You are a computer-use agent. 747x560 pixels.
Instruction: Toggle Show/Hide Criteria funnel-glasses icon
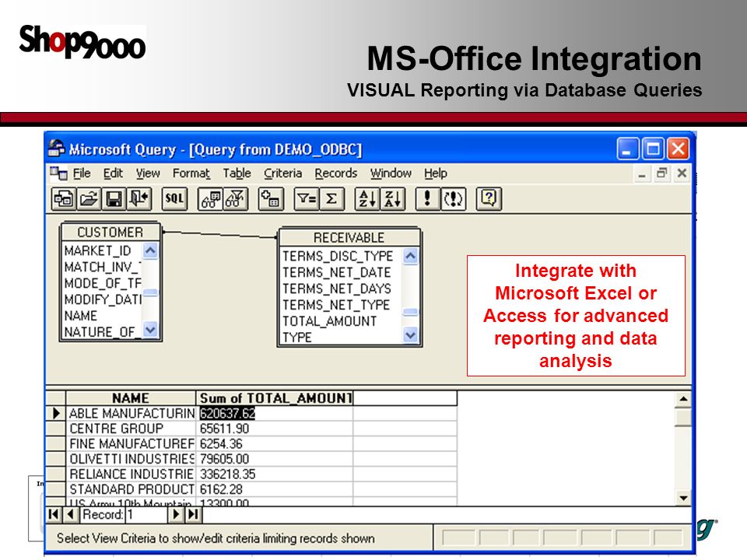point(235,198)
